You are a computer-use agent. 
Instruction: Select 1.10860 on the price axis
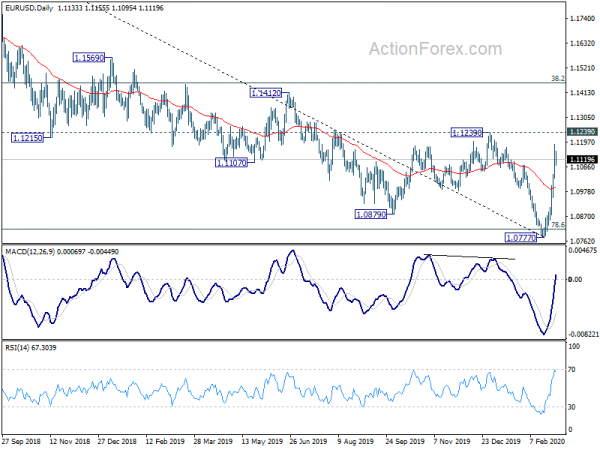(582, 167)
